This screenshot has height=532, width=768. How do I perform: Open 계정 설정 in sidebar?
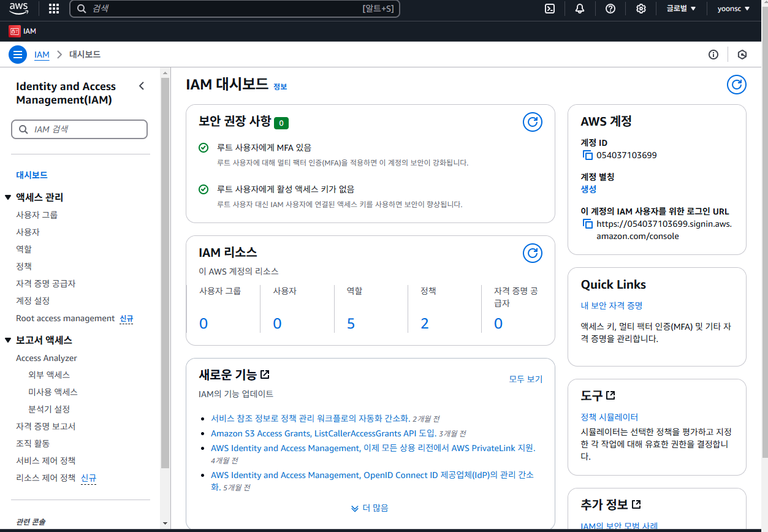pos(33,301)
